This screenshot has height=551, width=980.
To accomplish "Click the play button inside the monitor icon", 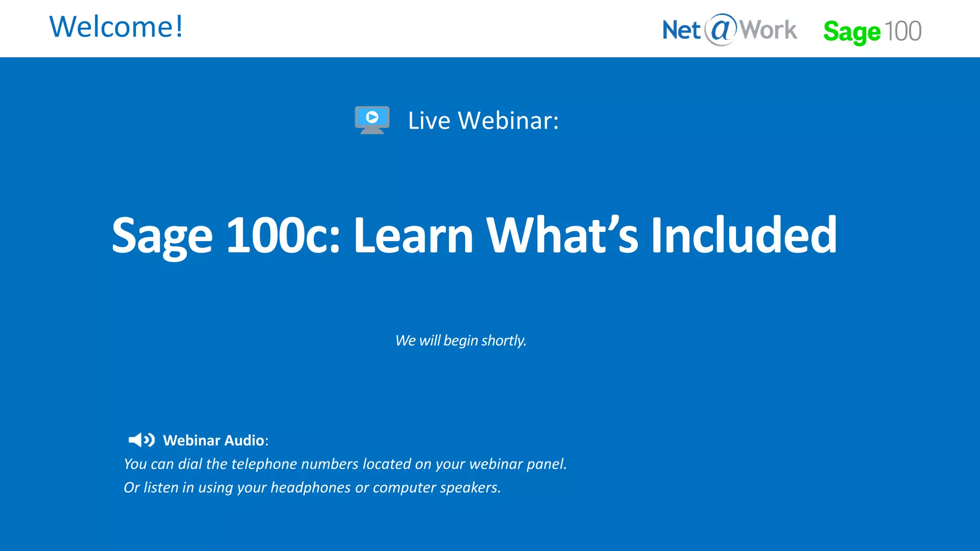I will pos(372,117).
